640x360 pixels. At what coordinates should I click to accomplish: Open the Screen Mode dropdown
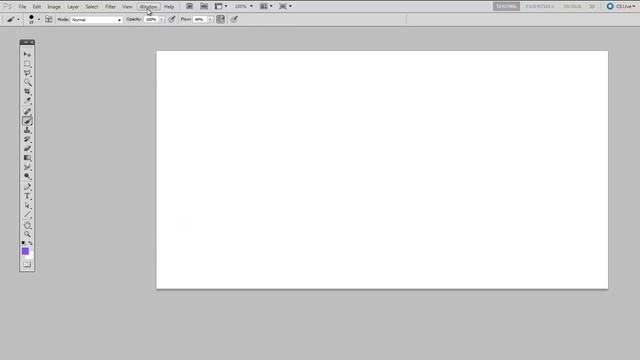[x=285, y=7]
